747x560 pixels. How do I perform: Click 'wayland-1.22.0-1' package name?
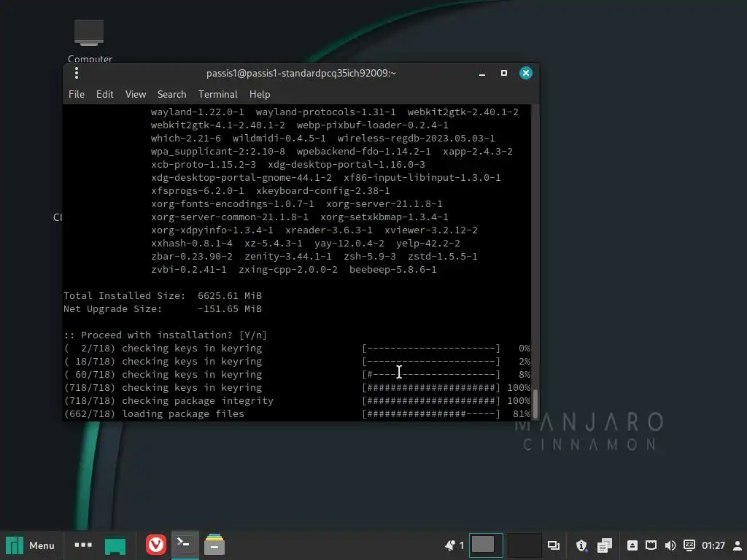(x=197, y=112)
